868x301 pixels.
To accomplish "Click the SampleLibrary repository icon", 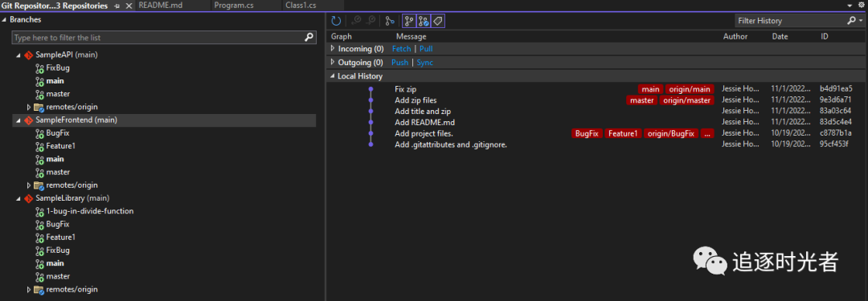I will [29, 198].
